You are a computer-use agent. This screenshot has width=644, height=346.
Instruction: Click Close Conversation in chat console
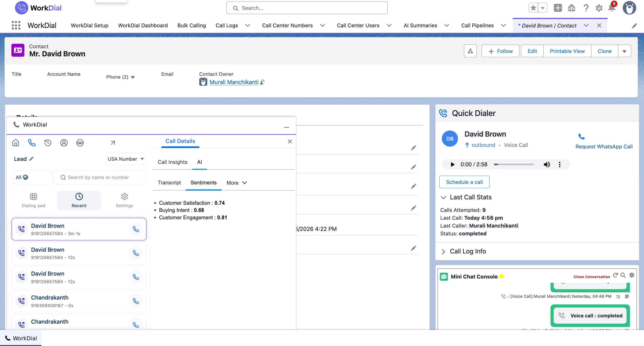591,277
